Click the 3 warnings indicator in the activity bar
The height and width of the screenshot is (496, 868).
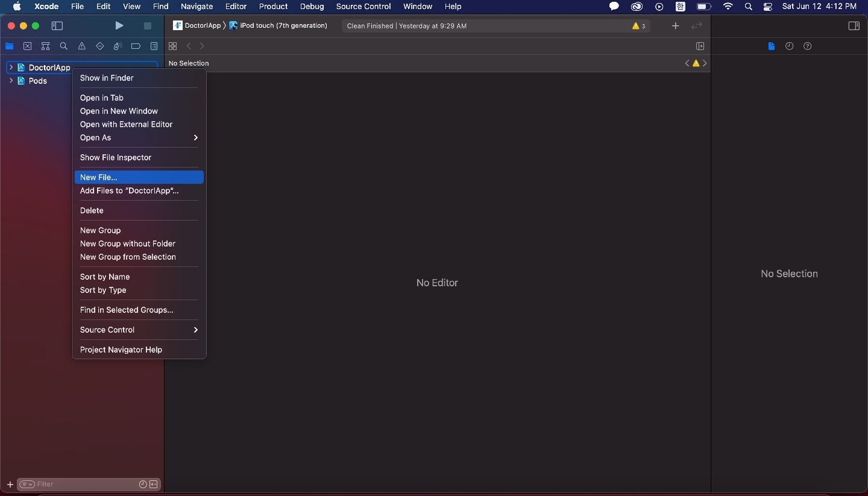click(x=638, y=26)
